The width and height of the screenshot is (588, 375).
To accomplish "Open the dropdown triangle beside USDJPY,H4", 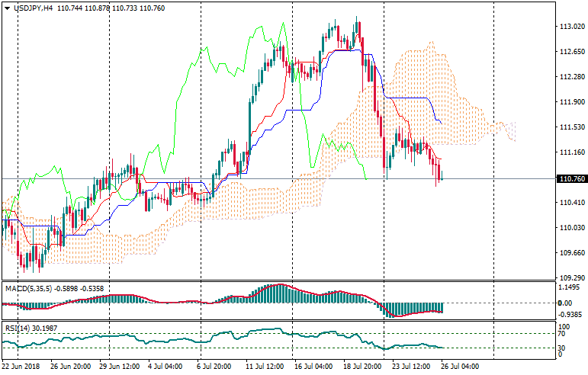I will (x=6, y=7).
